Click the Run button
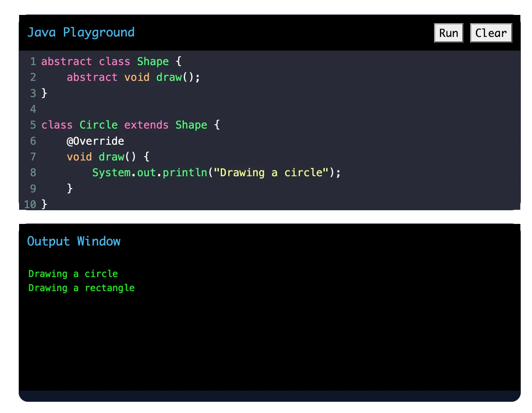This screenshot has width=532, height=413. point(449,33)
